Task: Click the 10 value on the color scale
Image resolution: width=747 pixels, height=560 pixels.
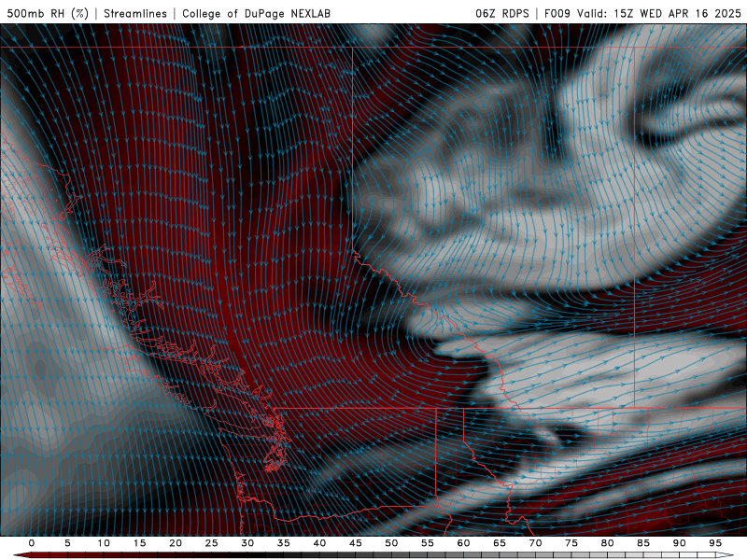Action: [x=104, y=543]
